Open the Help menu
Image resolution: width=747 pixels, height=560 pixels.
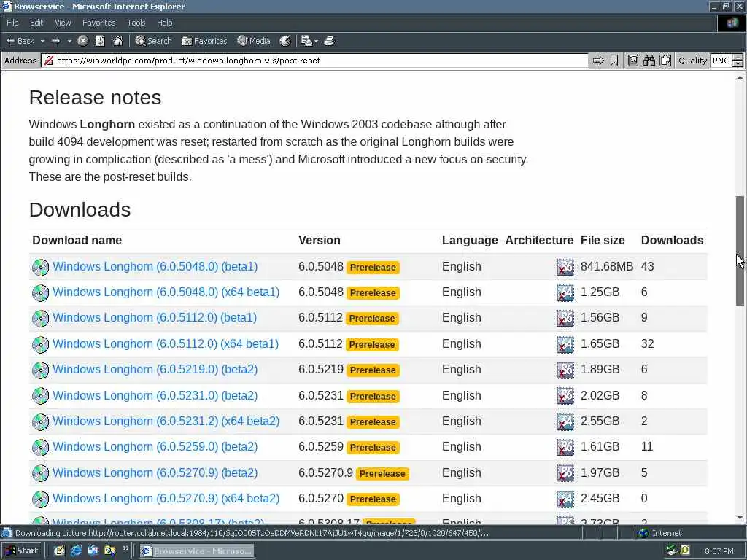(x=164, y=23)
